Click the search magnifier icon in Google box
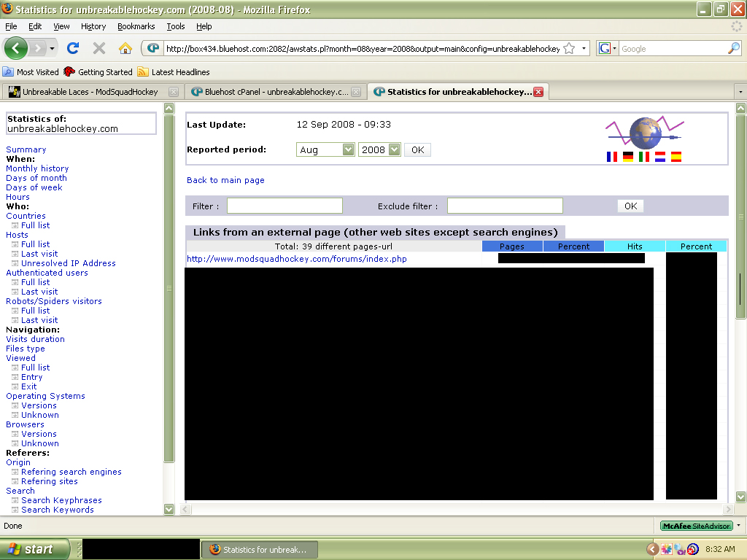 [734, 48]
